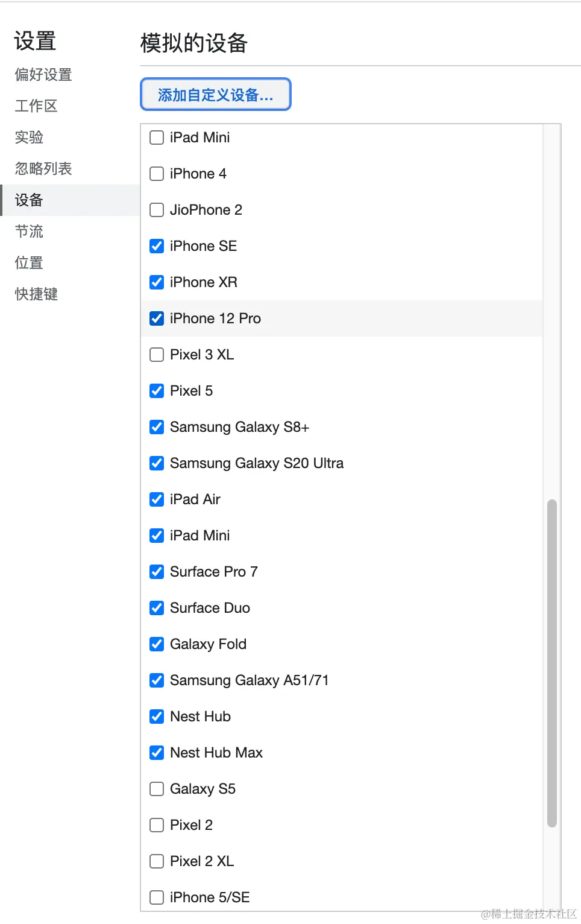Click the Samsung Galaxy S20 Ultra label
This screenshot has height=924, width=581.
point(257,463)
